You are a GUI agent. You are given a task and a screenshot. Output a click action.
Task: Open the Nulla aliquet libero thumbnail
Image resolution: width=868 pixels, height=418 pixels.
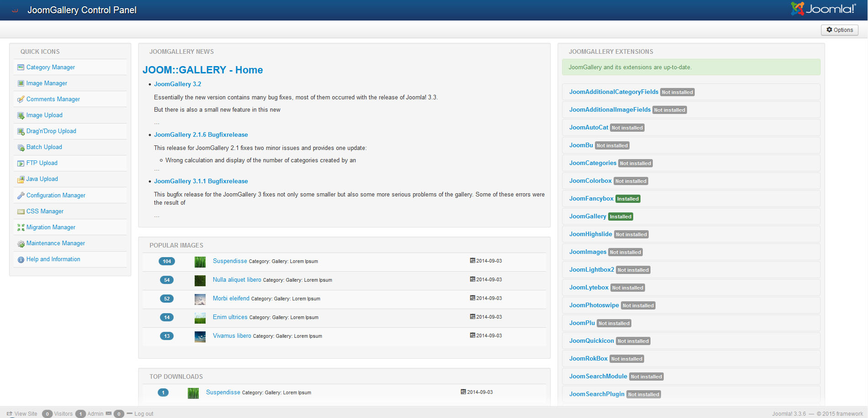click(x=200, y=280)
